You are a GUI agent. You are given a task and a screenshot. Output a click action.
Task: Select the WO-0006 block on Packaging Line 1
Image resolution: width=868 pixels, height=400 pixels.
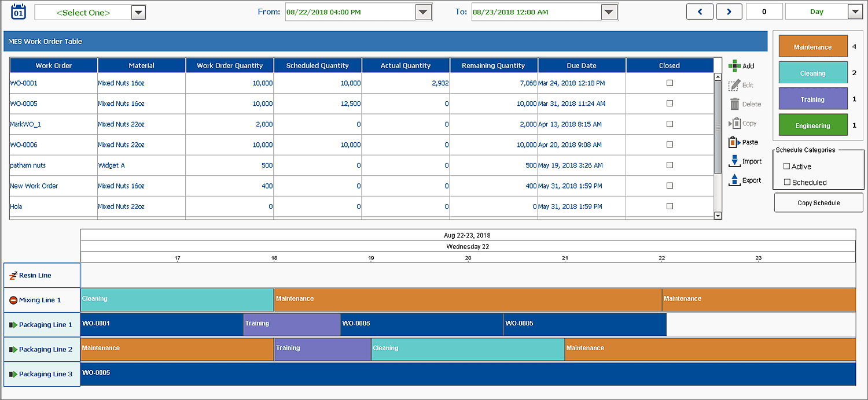(422, 324)
